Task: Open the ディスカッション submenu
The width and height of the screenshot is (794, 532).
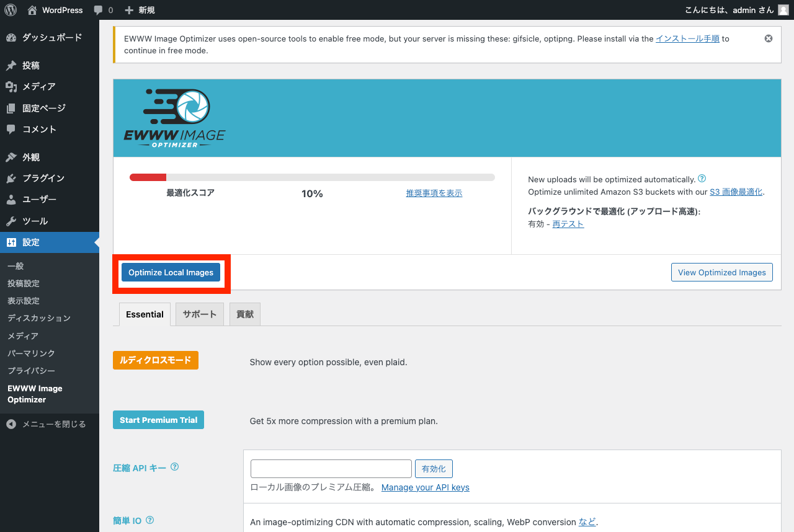Action: [x=39, y=318]
